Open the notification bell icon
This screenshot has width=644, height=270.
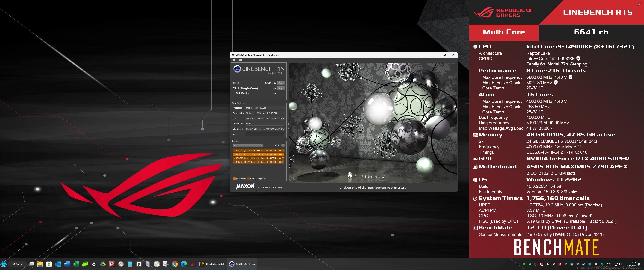tap(639, 264)
